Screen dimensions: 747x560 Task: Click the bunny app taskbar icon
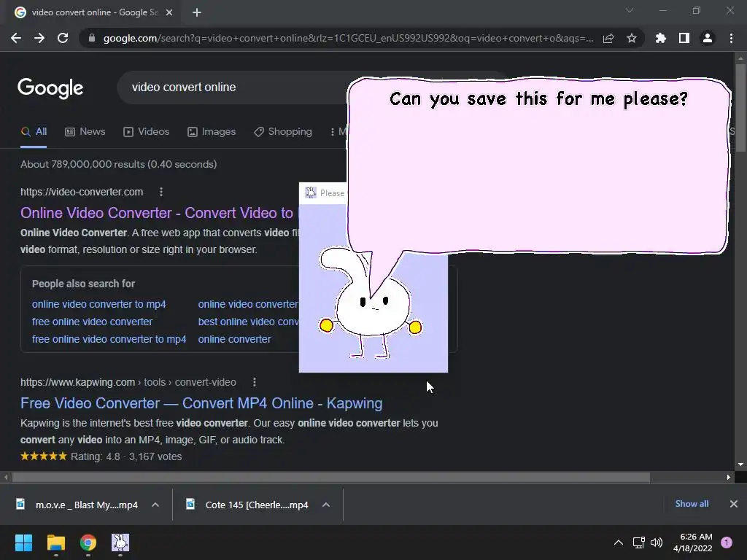(120, 542)
